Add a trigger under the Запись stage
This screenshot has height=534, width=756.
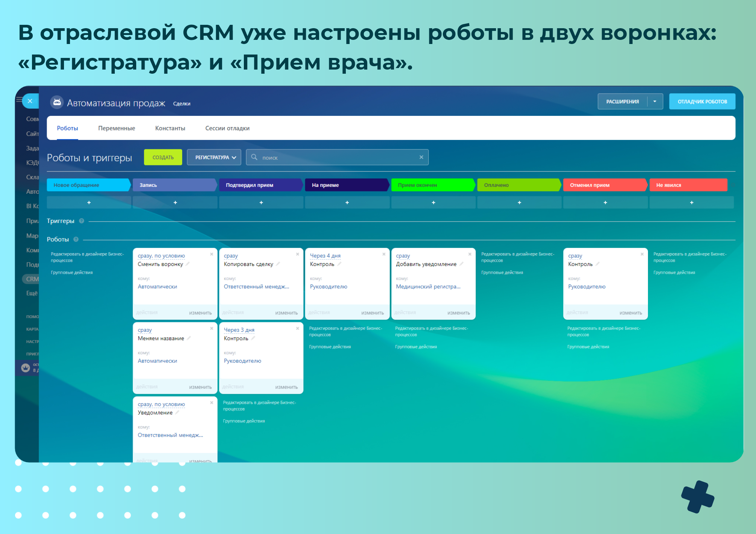point(175,203)
